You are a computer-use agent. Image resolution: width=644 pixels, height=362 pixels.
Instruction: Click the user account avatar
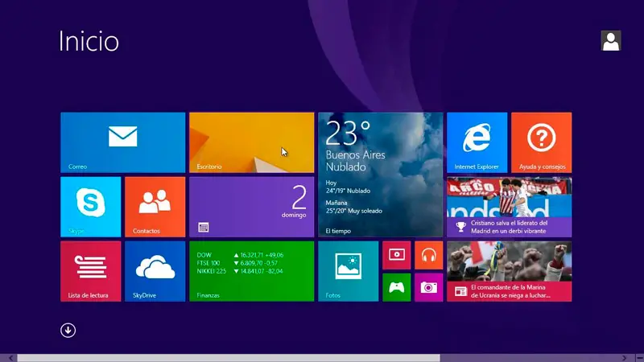coord(611,41)
